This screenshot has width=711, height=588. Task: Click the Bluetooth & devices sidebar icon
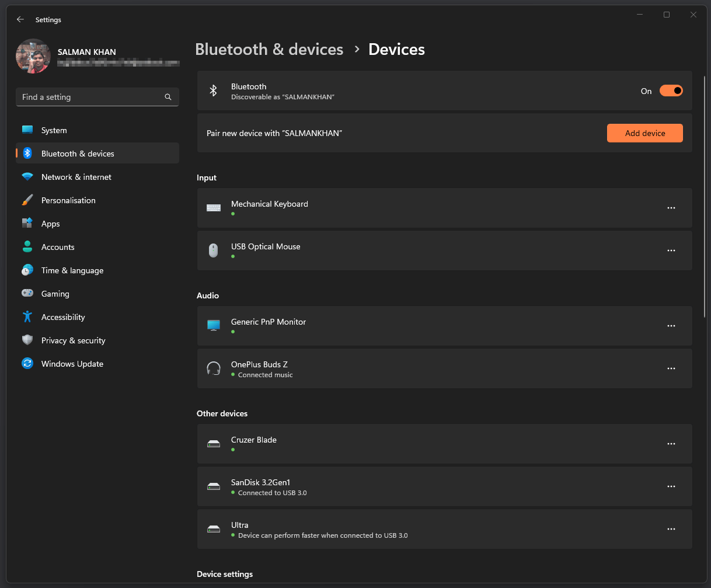(x=27, y=153)
